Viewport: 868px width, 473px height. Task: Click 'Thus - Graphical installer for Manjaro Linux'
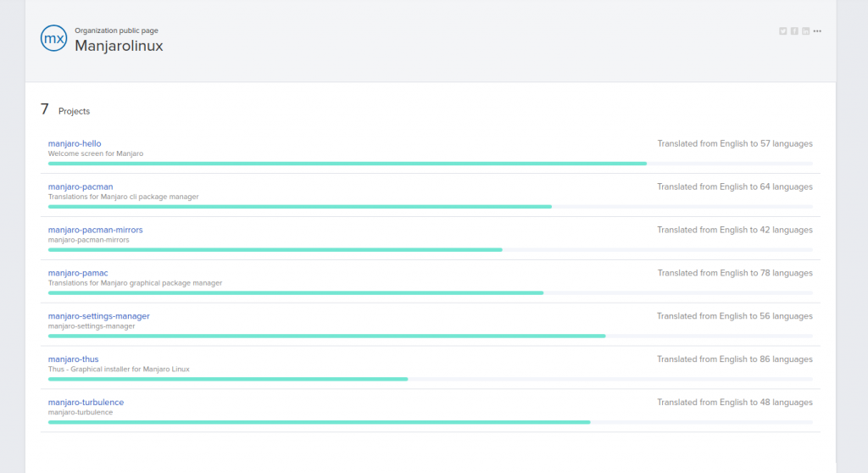119,370
